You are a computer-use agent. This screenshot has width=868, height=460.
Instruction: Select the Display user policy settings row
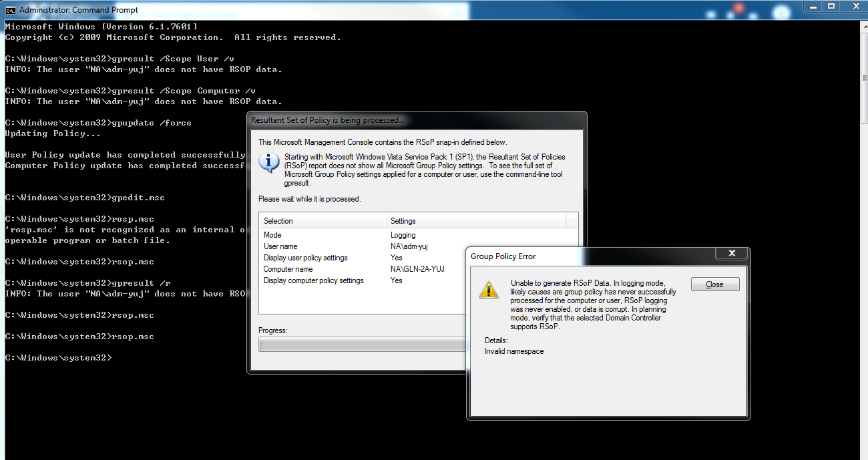pos(305,258)
